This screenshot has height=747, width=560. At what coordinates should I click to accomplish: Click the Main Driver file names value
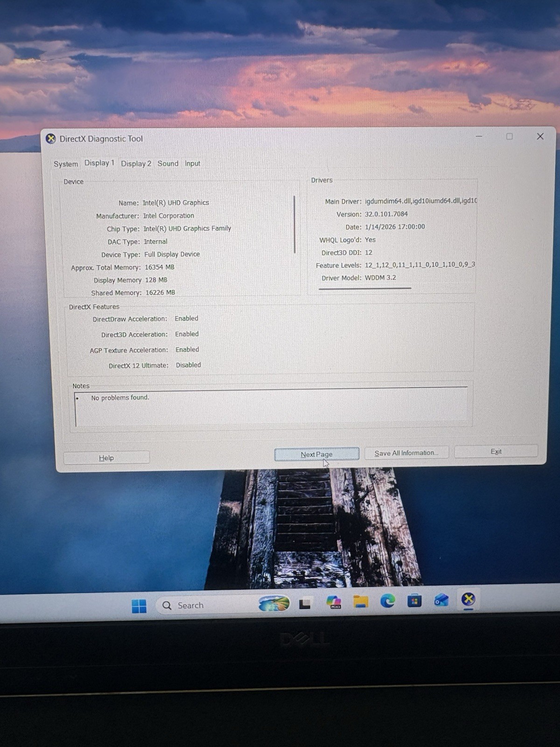421,201
